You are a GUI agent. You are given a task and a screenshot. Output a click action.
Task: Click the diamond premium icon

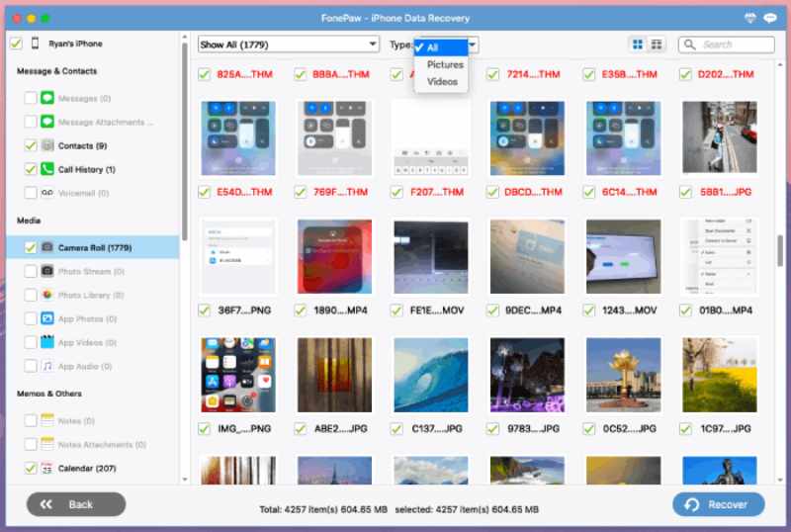click(747, 19)
